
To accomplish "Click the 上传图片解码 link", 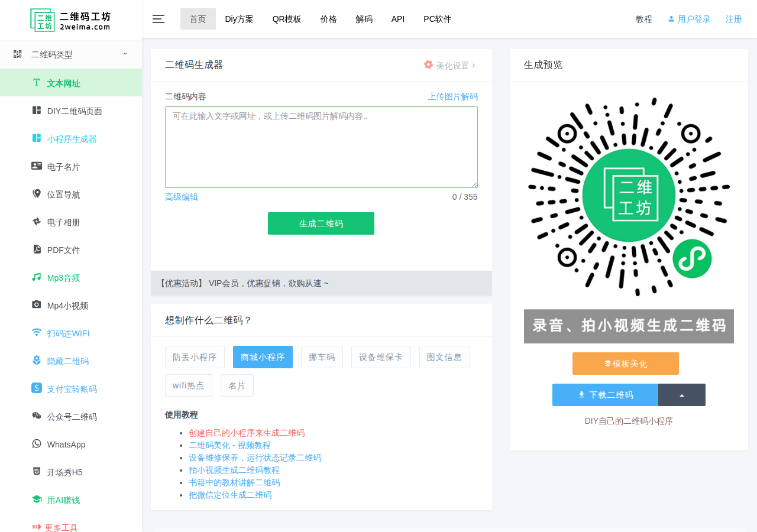I will click(453, 96).
